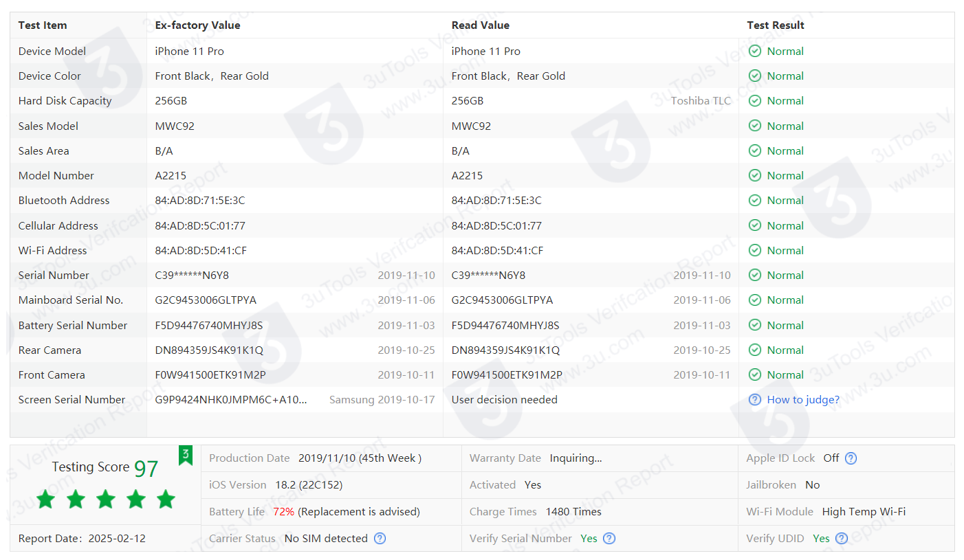Click '1480 Times' charge count
The height and width of the screenshot is (560, 964).
tap(573, 512)
